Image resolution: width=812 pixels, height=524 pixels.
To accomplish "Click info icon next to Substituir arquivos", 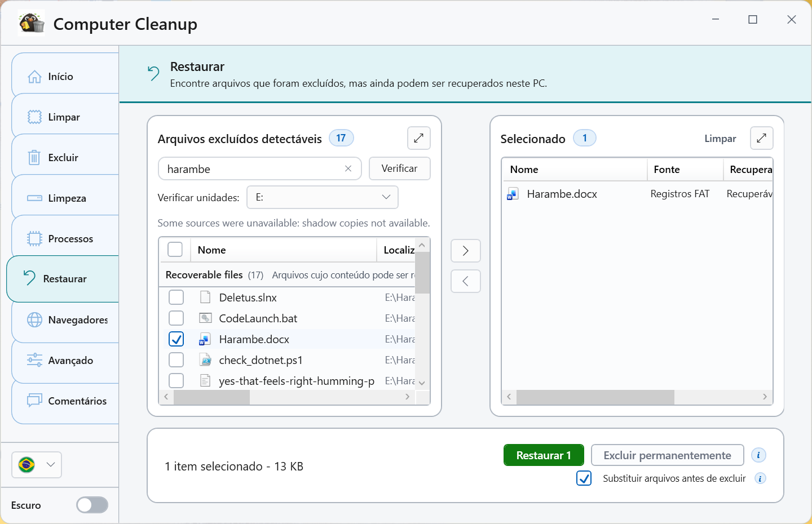I will [x=760, y=478].
